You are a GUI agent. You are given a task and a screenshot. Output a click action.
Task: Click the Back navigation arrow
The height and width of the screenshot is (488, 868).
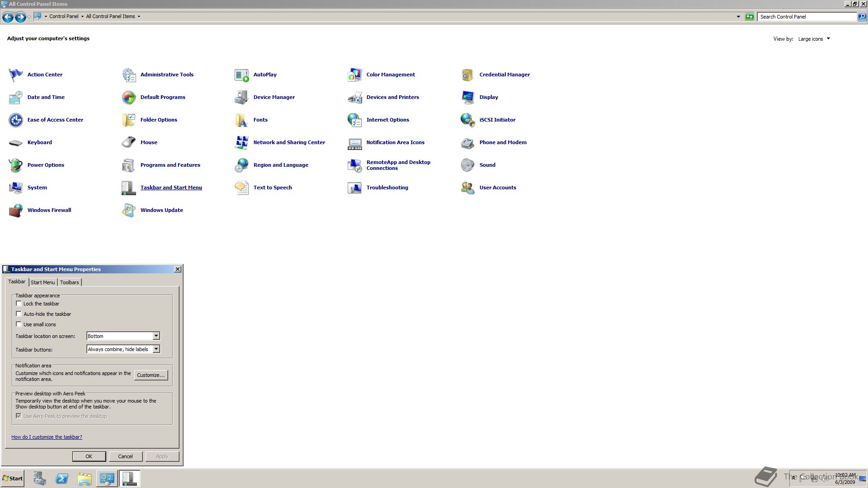pyautogui.click(x=8, y=17)
